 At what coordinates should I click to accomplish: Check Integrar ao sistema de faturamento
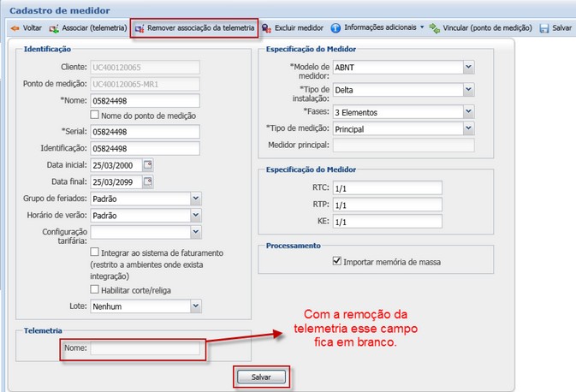[95, 252]
